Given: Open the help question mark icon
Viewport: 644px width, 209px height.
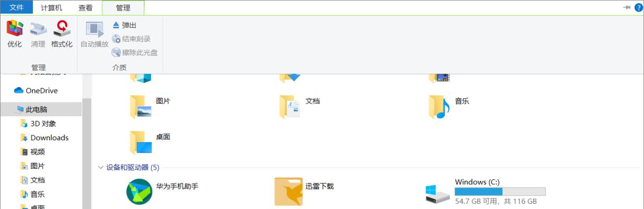Looking at the screenshot, I should (639, 7).
